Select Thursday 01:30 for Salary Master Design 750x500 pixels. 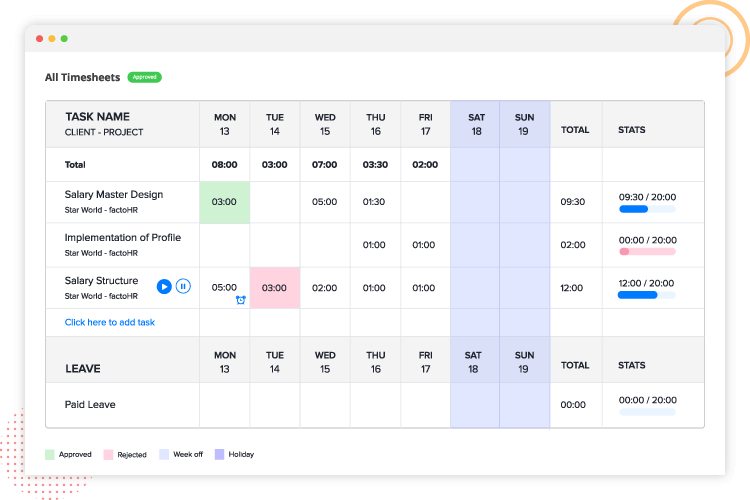(x=374, y=202)
